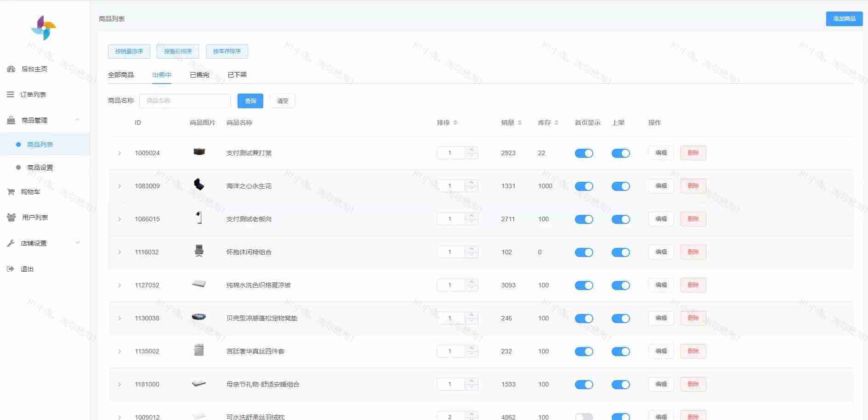The width and height of the screenshot is (868, 420).
Task: Disable 上架 switch for 海洋之心永生花
Action: pos(620,186)
